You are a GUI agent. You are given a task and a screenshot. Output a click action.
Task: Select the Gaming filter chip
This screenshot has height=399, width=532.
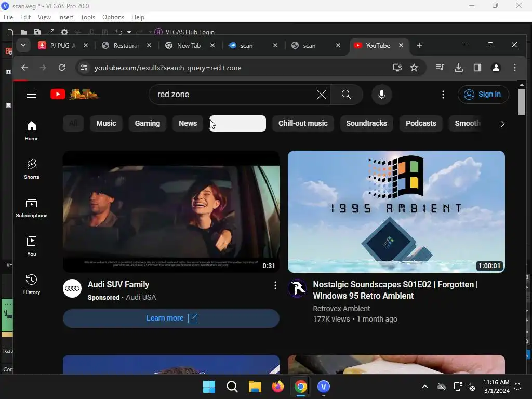point(147,124)
